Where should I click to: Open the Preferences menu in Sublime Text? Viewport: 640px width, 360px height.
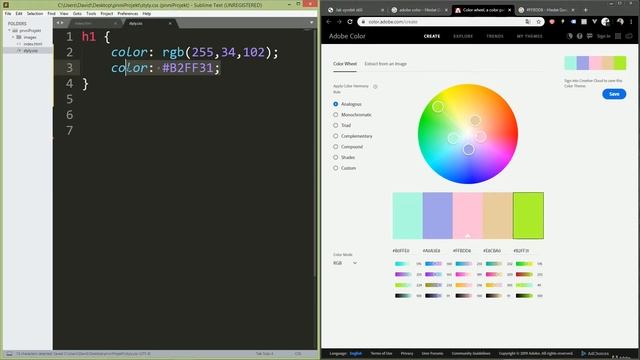(128, 13)
